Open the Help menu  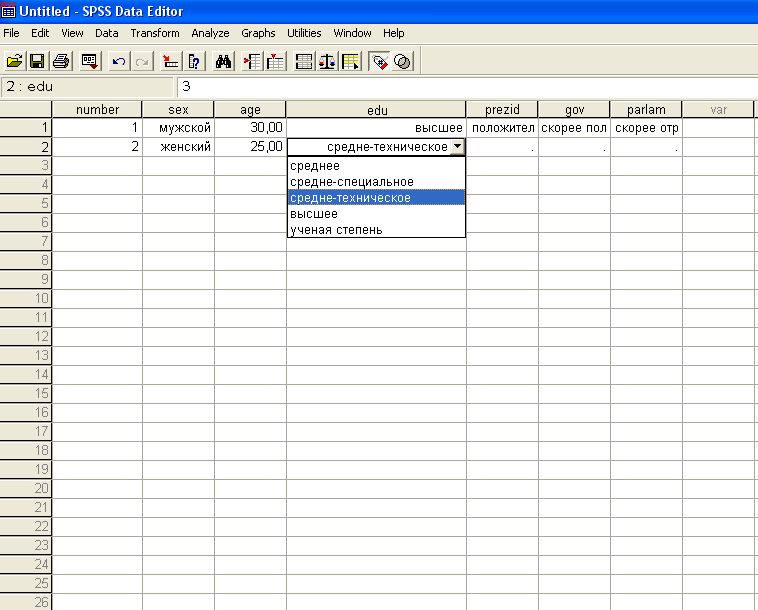[394, 33]
